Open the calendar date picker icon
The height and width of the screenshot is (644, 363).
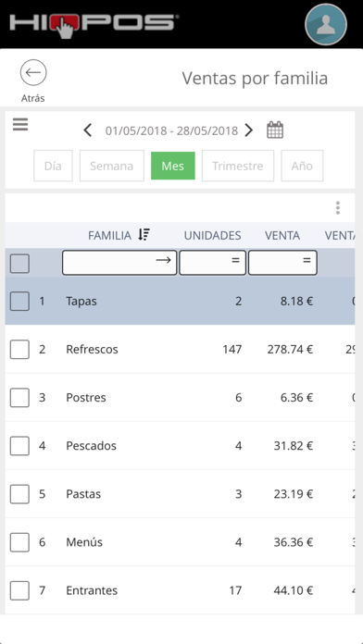(275, 130)
